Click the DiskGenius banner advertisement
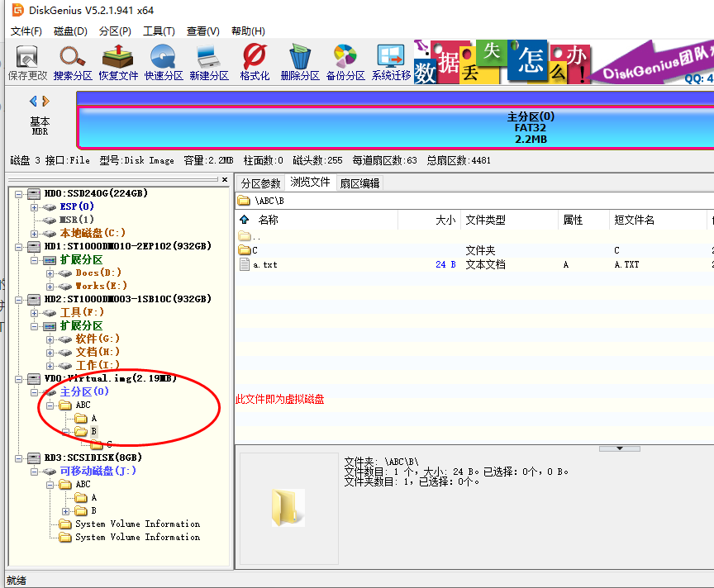The width and height of the screenshot is (714, 588). point(564,63)
